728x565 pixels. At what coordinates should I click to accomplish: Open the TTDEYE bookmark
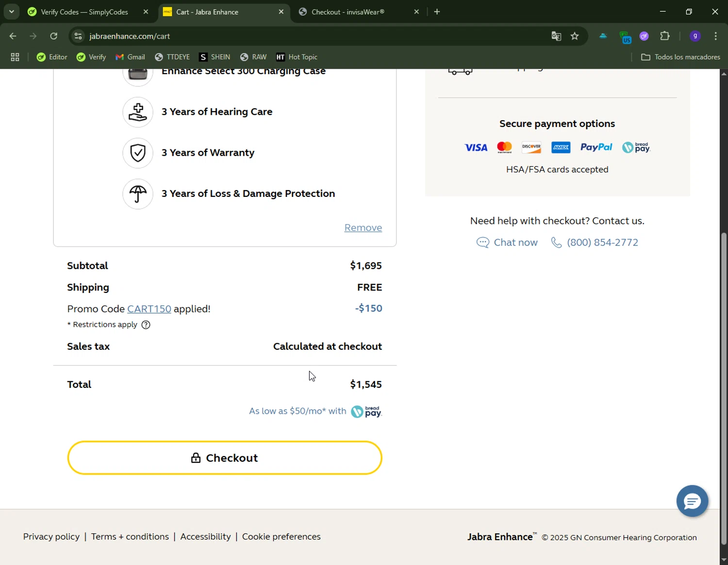tap(172, 57)
